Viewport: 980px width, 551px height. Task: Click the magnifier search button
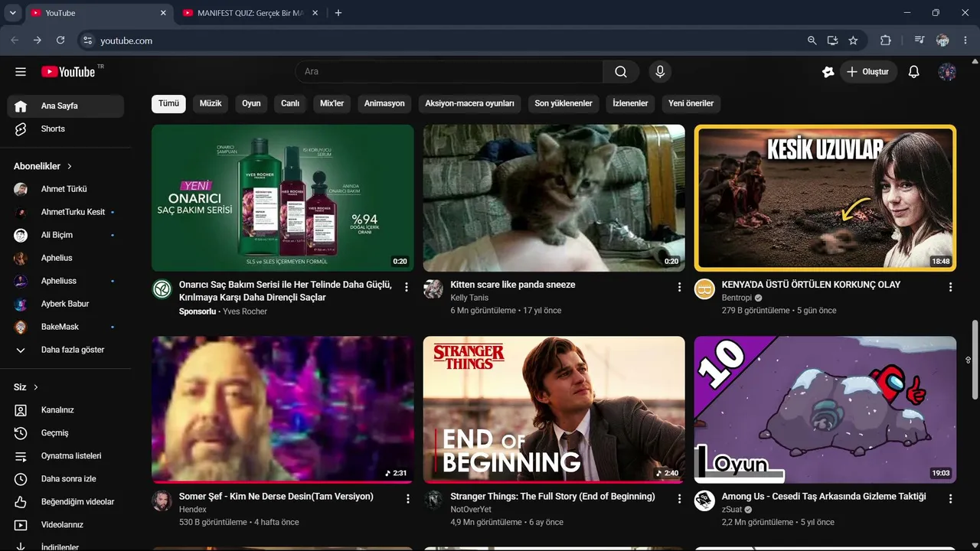coord(620,72)
